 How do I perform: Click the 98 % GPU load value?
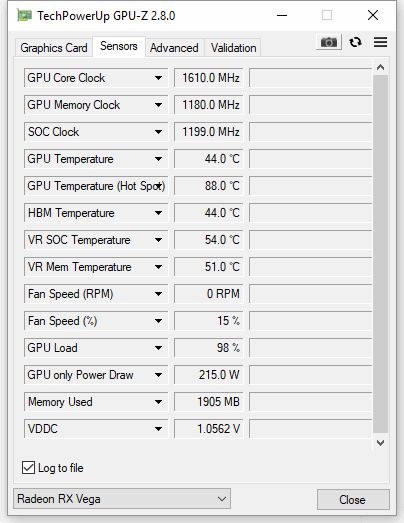point(209,348)
